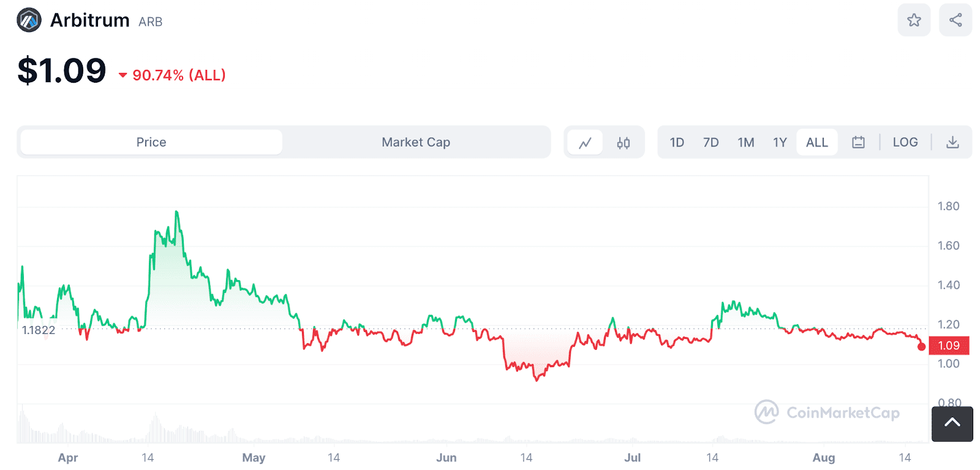The height and width of the screenshot is (470, 980).
Task: Open the share icon button
Action: (956, 20)
